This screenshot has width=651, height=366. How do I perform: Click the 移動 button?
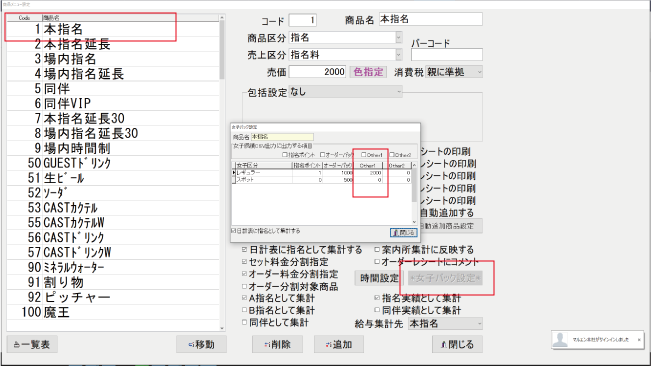(201, 344)
